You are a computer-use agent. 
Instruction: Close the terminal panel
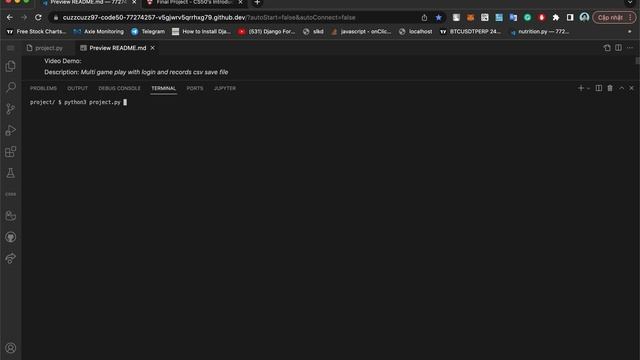coord(631,88)
